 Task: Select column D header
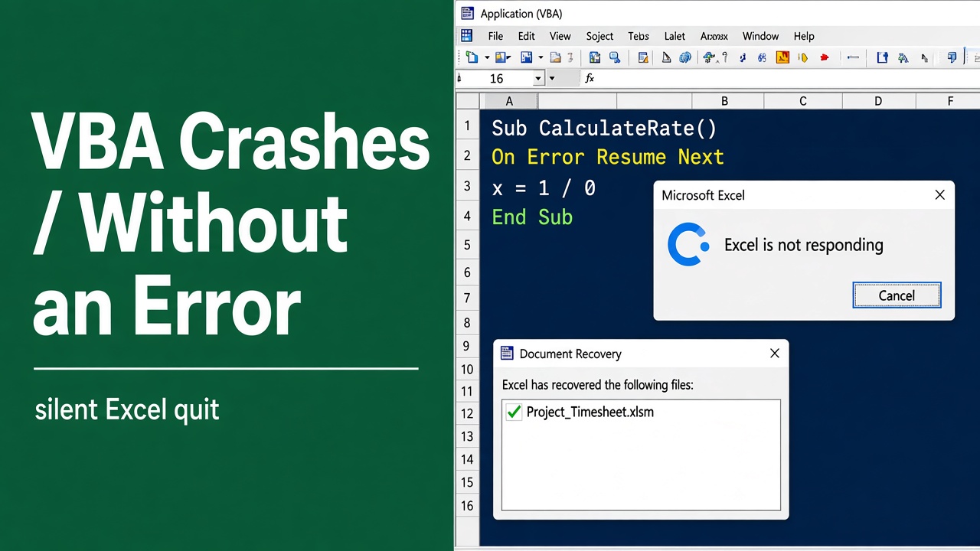(878, 101)
